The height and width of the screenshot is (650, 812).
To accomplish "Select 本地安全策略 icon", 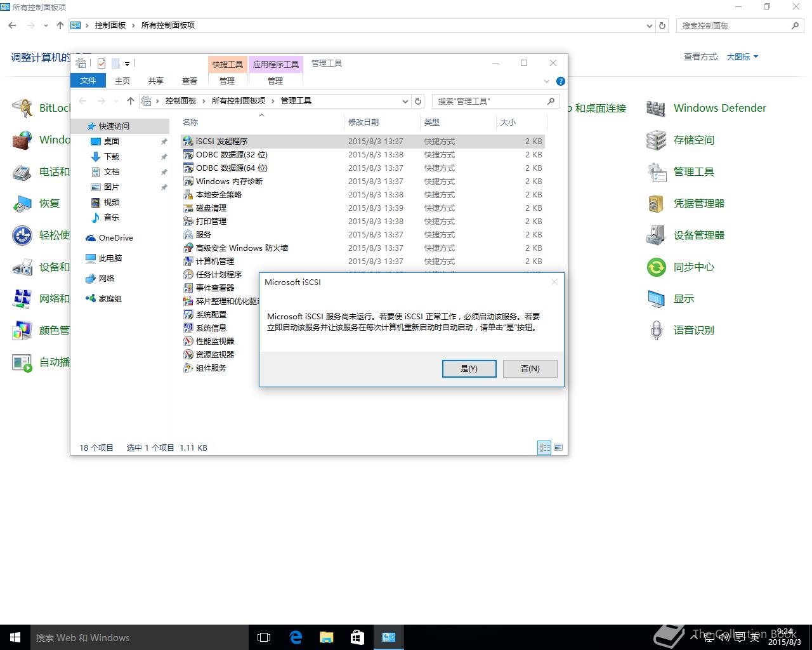I will [188, 194].
